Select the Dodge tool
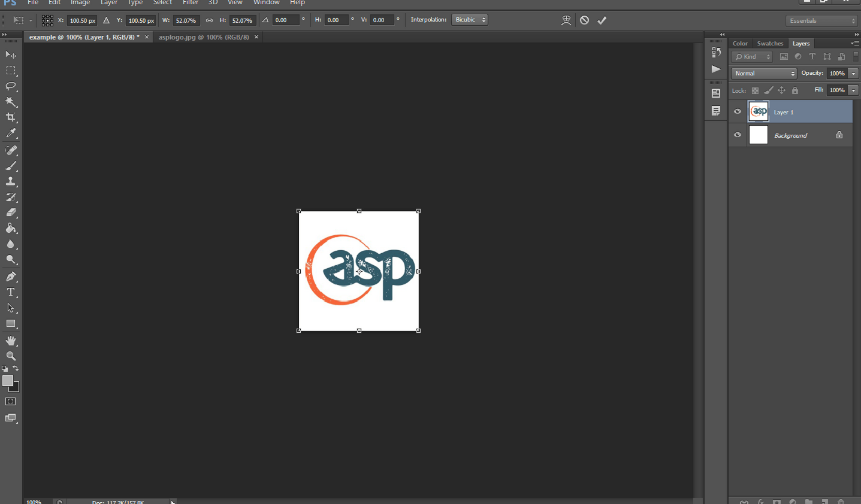Viewport: 861px width, 504px height. [x=11, y=260]
